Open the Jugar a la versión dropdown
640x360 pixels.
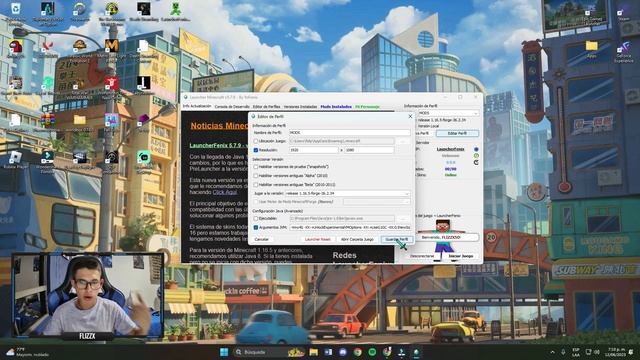click(x=347, y=193)
